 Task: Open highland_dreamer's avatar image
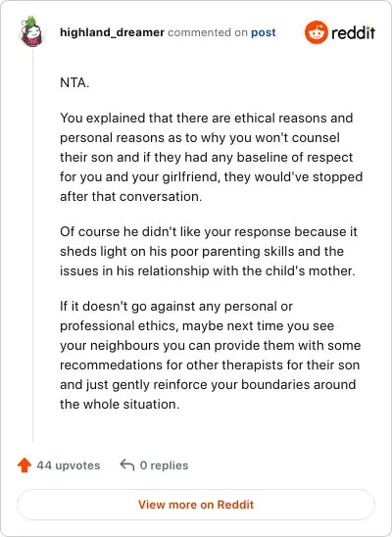click(31, 31)
